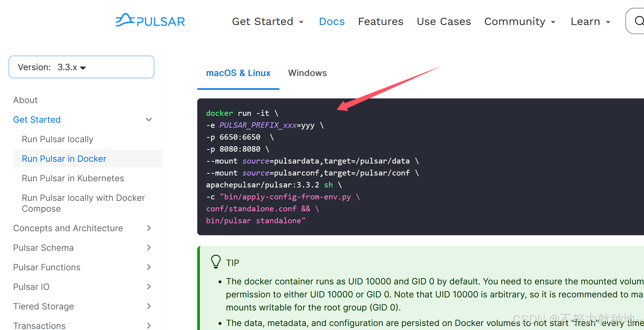Open Run Pulsar locally page
This screenshot has width=644, height=330.
[x=58, y=139]
